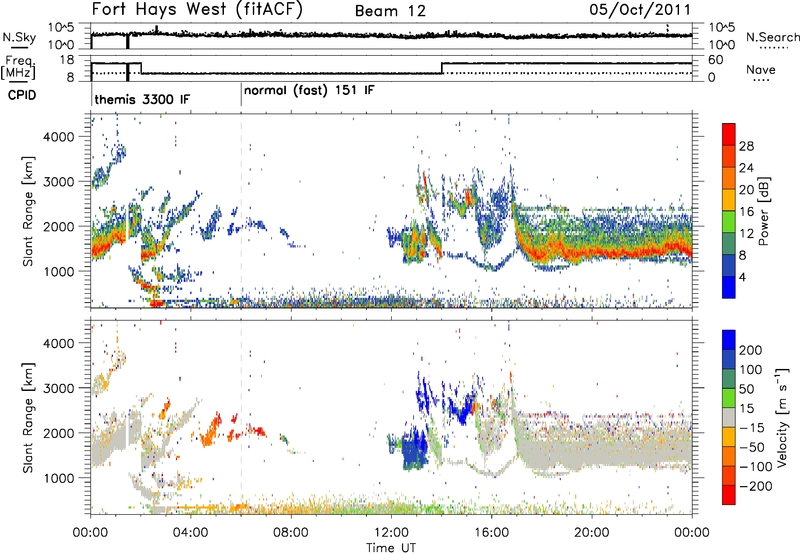The width and height of the screenshot is (800, 554).
Task: Click the '2000' tick of the velocity panel
Action: coord(58,433)
